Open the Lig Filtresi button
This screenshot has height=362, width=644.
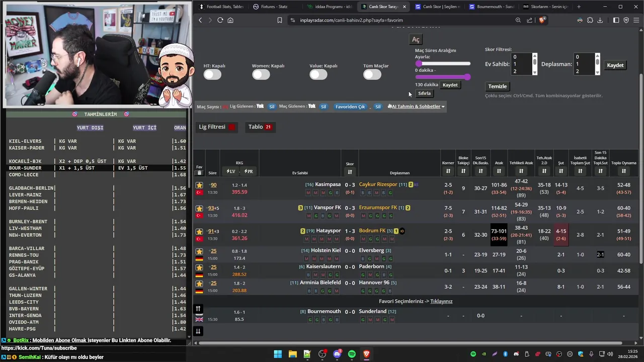tap(217, 127)
